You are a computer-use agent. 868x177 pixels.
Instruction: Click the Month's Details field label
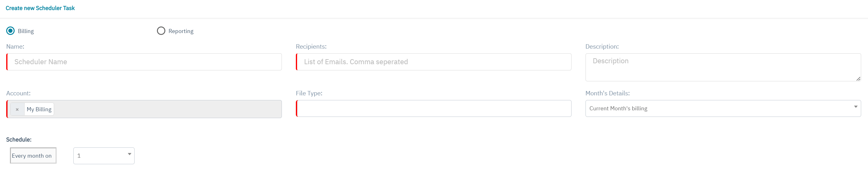[x=607, y=93]
